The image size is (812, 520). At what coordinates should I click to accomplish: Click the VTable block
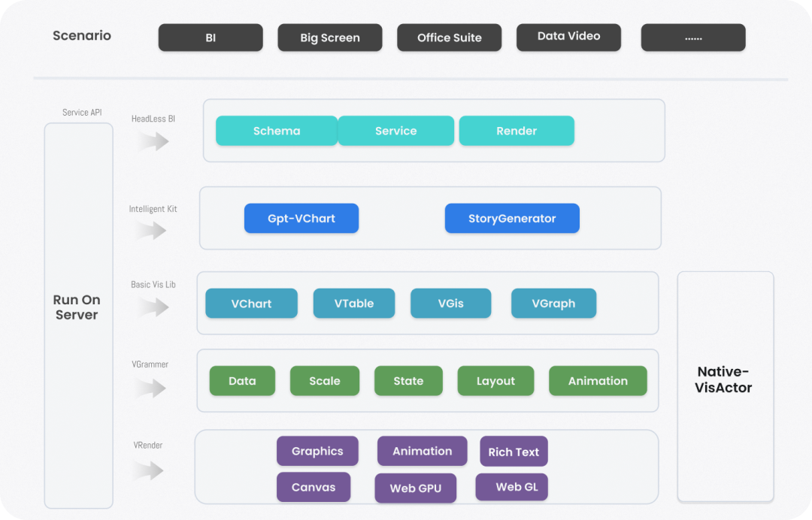354,304
